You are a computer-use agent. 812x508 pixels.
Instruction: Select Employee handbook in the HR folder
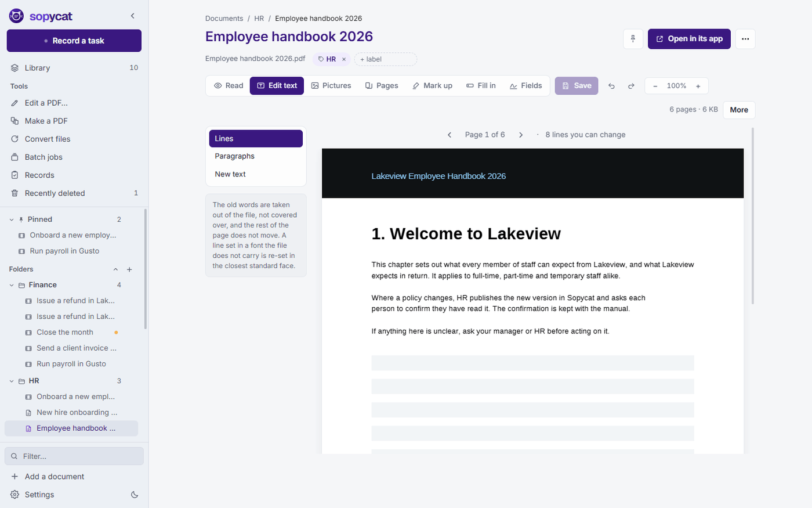[71, 428]
